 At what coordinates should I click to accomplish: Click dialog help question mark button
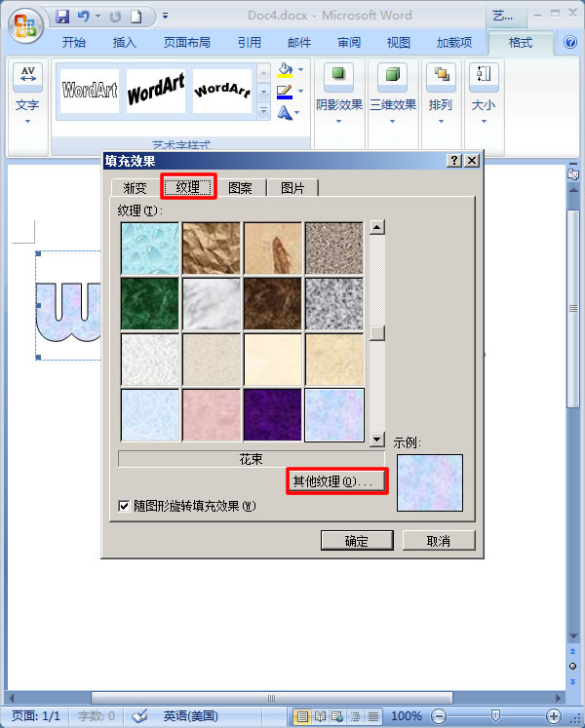click(x=454, y=161)
